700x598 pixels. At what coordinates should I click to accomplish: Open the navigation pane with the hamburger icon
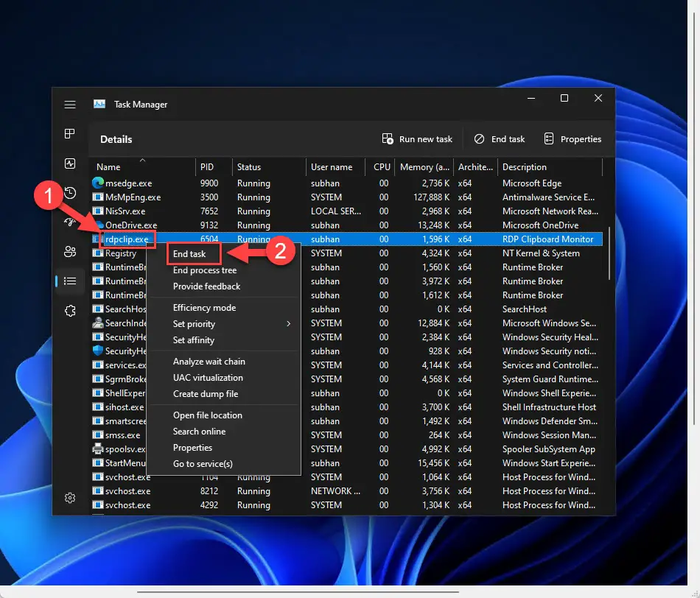[x=70, y=104]
